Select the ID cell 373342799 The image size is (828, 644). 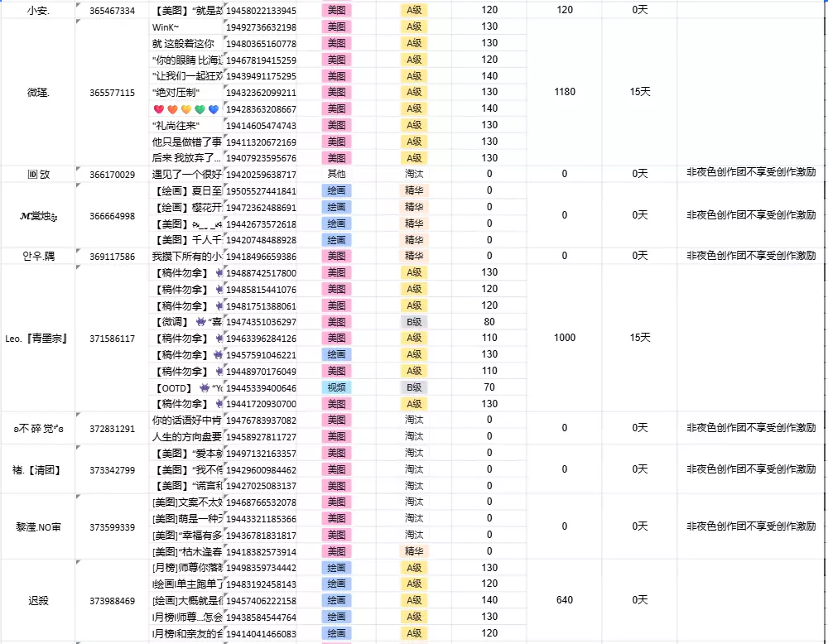112,470
